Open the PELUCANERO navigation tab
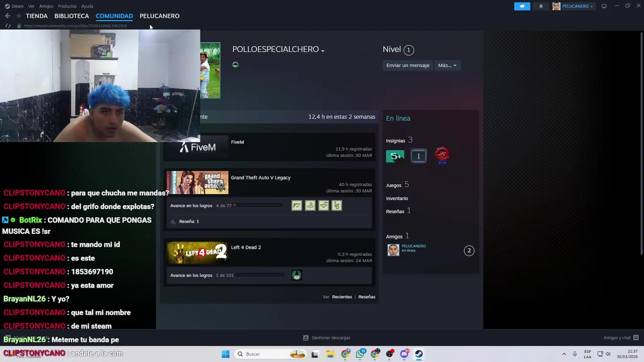This screenshot has height=362, width=644. (159, 16)
